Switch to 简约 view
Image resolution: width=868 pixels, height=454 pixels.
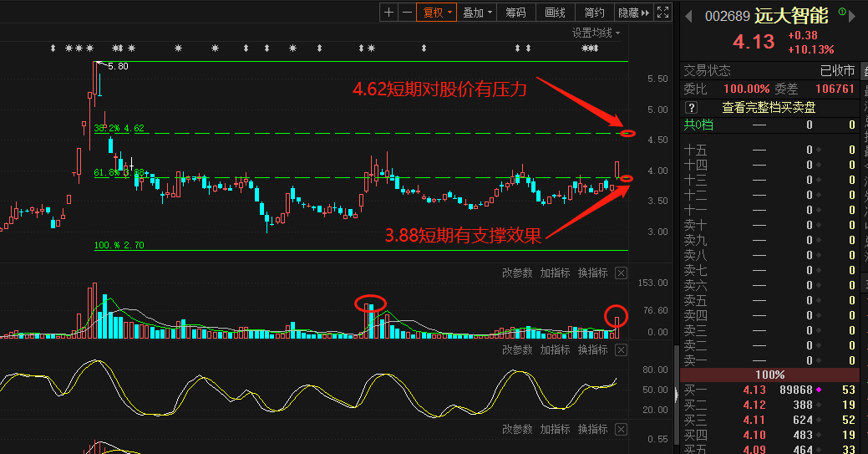595,13
